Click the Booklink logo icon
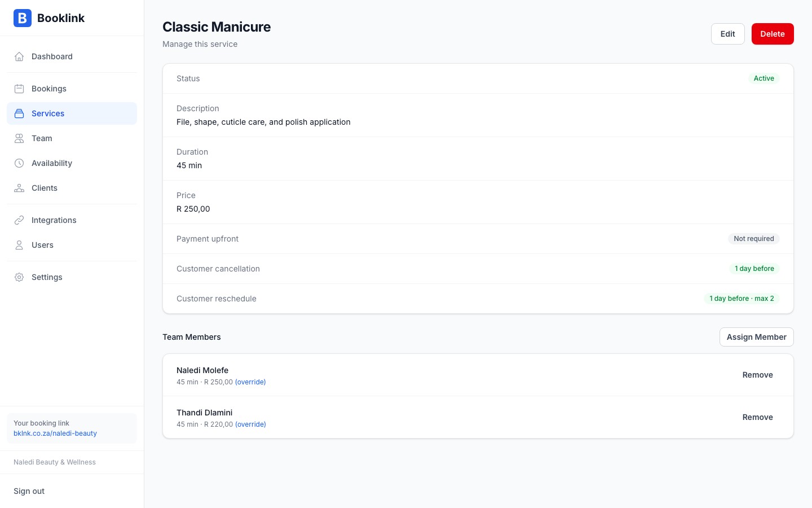 pos(23,18)
